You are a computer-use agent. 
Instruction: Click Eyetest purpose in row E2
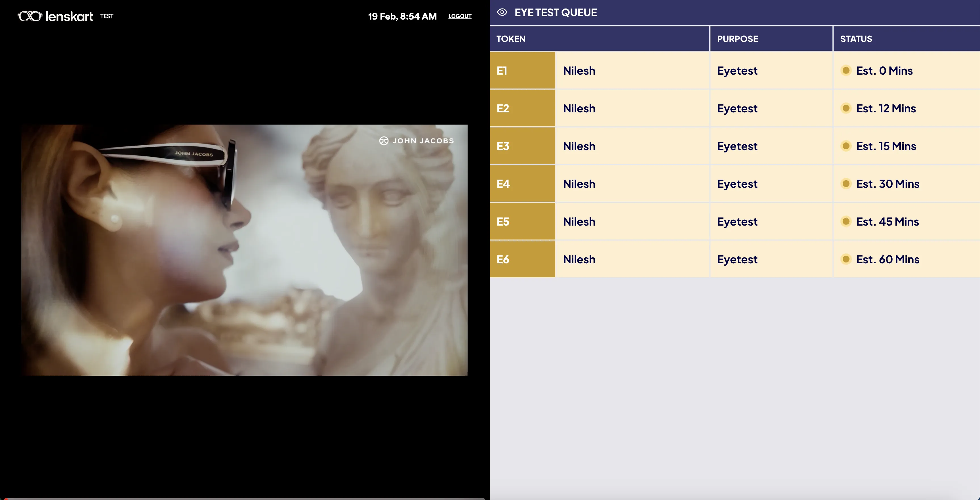pos(737,109)
